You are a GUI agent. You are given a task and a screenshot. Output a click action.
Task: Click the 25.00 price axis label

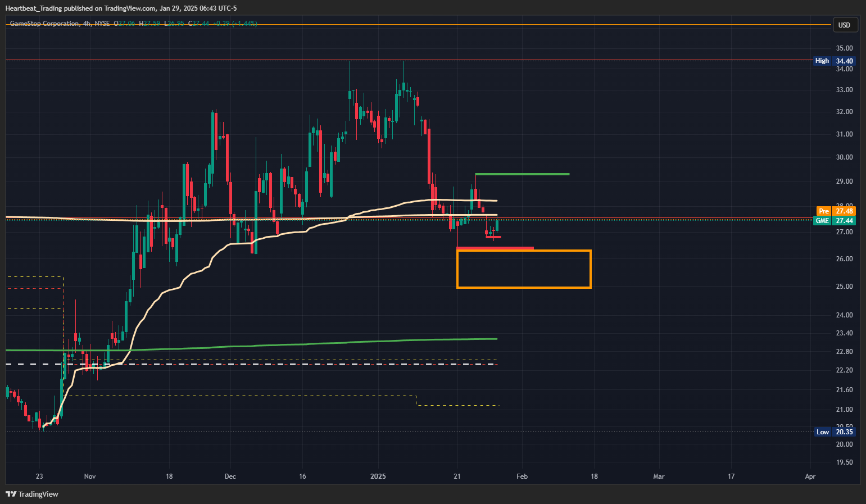coord(844,287)
